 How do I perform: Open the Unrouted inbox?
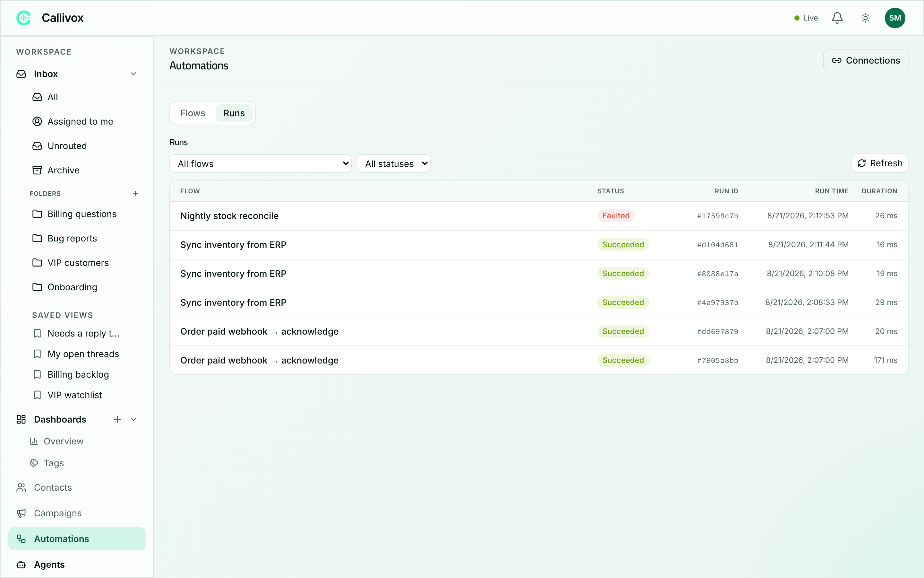(x=67, y=146)
